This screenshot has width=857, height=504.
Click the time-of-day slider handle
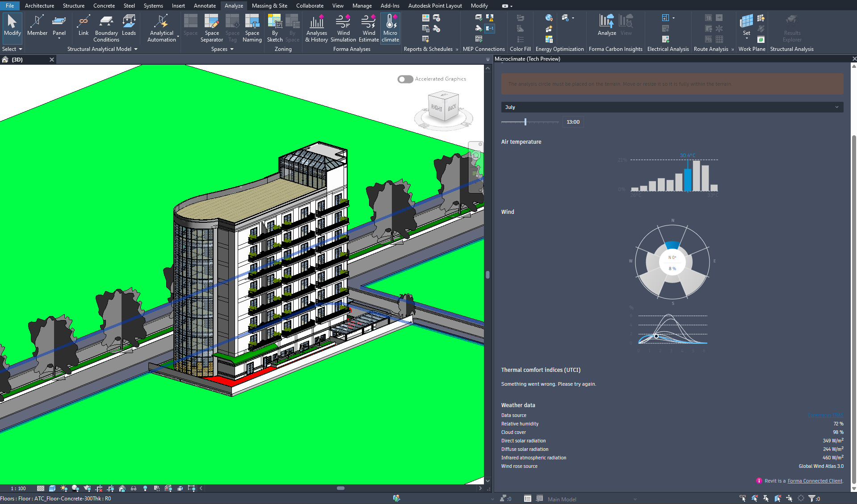point(525,122)
